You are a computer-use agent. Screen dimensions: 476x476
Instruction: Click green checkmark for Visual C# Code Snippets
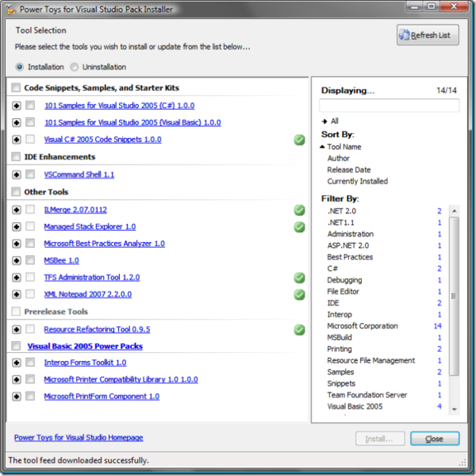[299, 140]
